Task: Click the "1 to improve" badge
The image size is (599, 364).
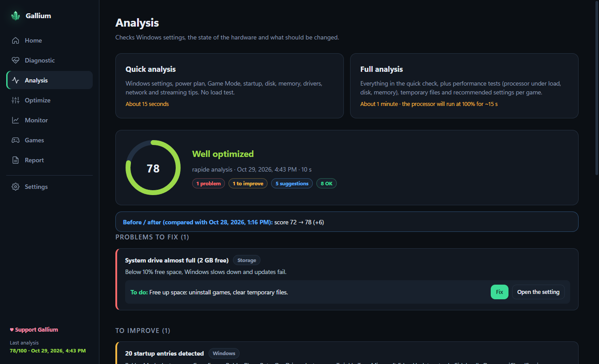Action: click(248, 184)
